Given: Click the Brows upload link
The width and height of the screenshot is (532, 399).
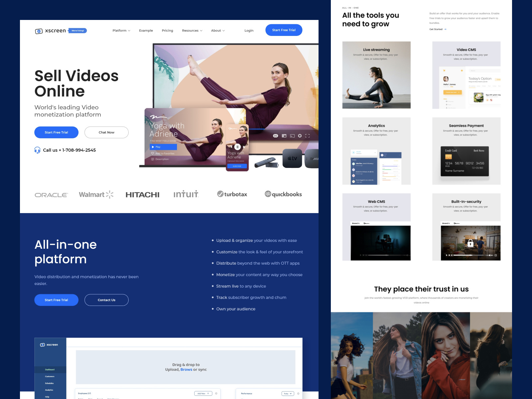Looking at the screenshot, I should [186, 369].
